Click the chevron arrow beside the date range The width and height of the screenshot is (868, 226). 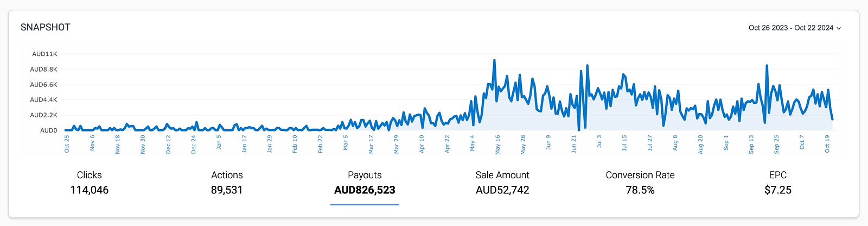point(839,28)
